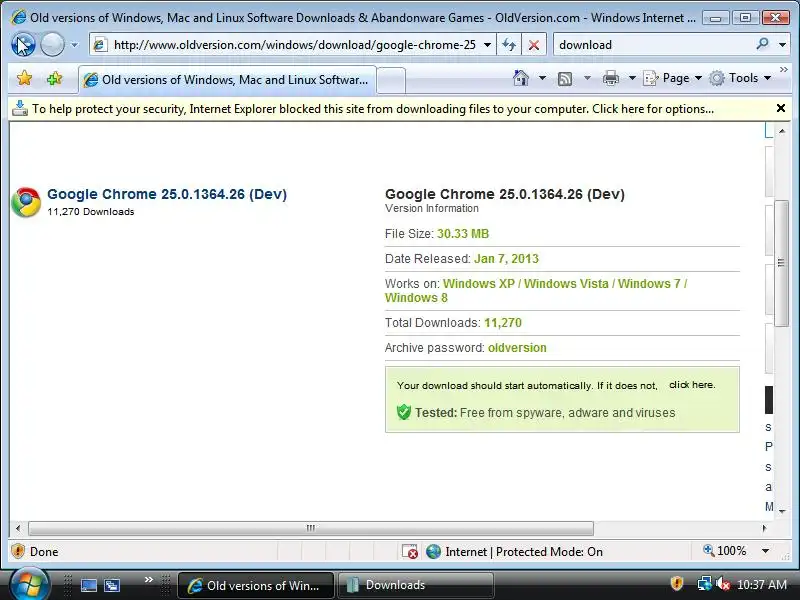The image size is (800, 600).
Task: Click the search box containing 'download'
Action: click(653, 45)
